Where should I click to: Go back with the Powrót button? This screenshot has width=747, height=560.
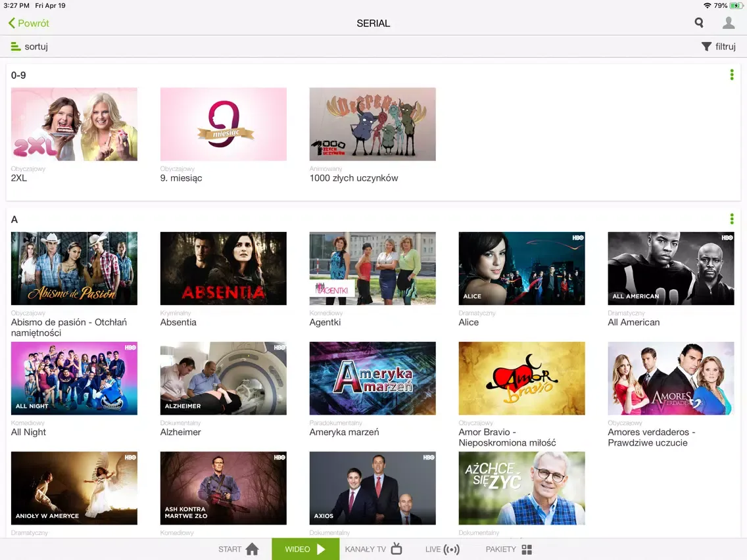click(x=28, y=23)
